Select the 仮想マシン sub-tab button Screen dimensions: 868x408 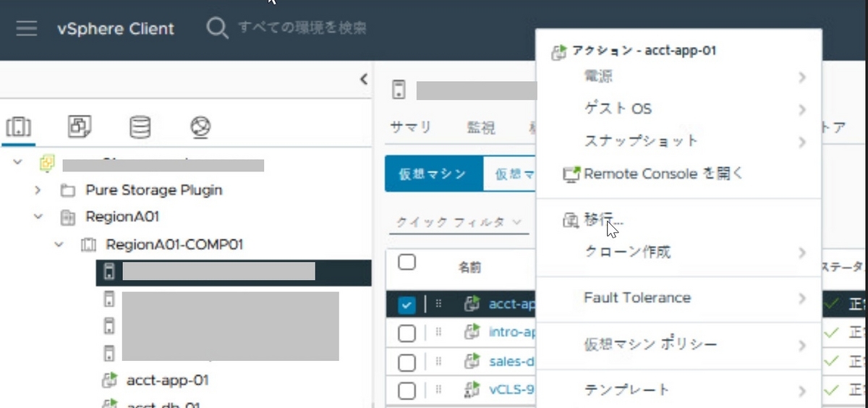(x=433, y=174)
